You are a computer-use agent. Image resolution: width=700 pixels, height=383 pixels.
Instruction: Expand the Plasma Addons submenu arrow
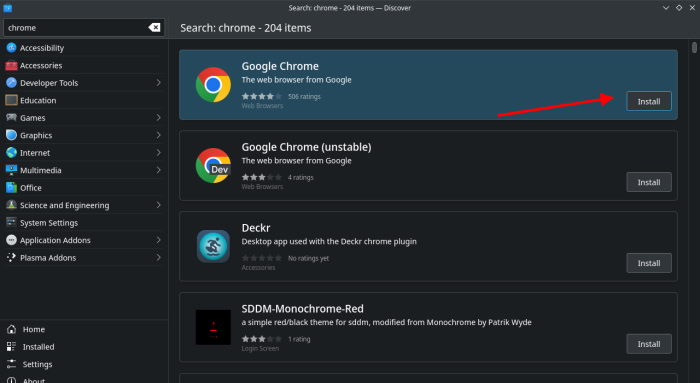click(x=158, y=258)
